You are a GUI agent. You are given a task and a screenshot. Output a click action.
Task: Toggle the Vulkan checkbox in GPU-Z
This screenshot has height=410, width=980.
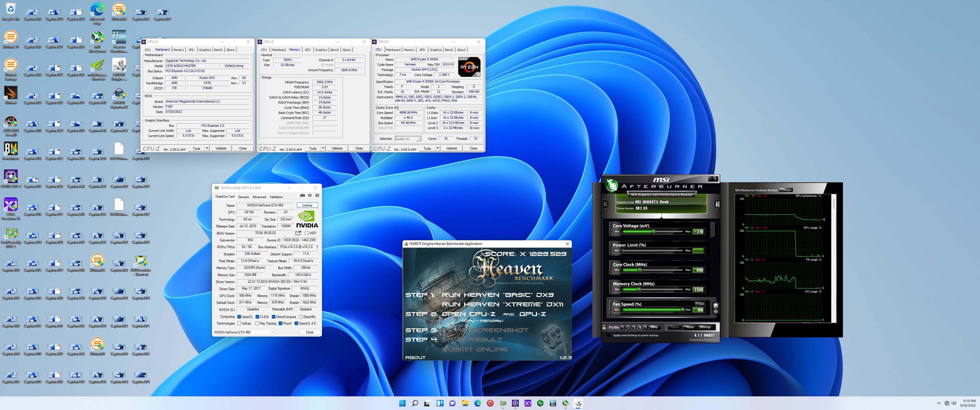(239, 323)
